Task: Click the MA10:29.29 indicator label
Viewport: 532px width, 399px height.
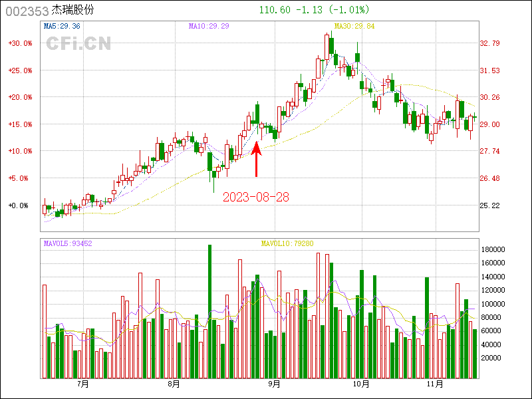Action: tap(209, 26)
